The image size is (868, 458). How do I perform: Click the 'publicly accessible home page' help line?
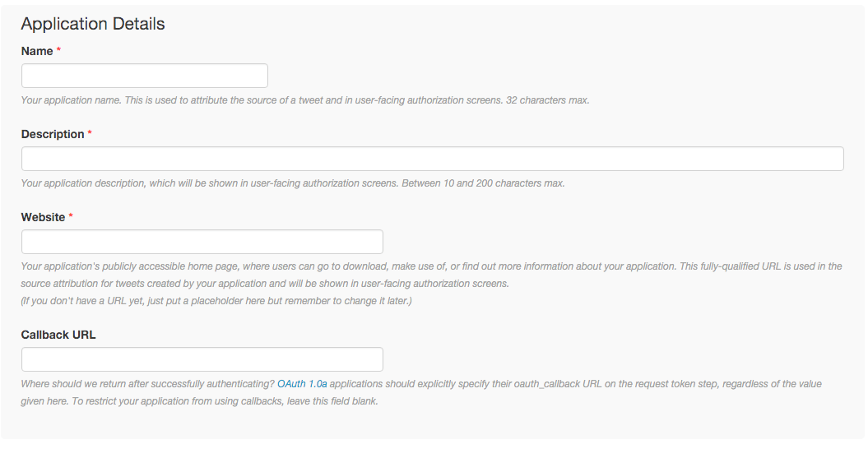click(431, 266)
